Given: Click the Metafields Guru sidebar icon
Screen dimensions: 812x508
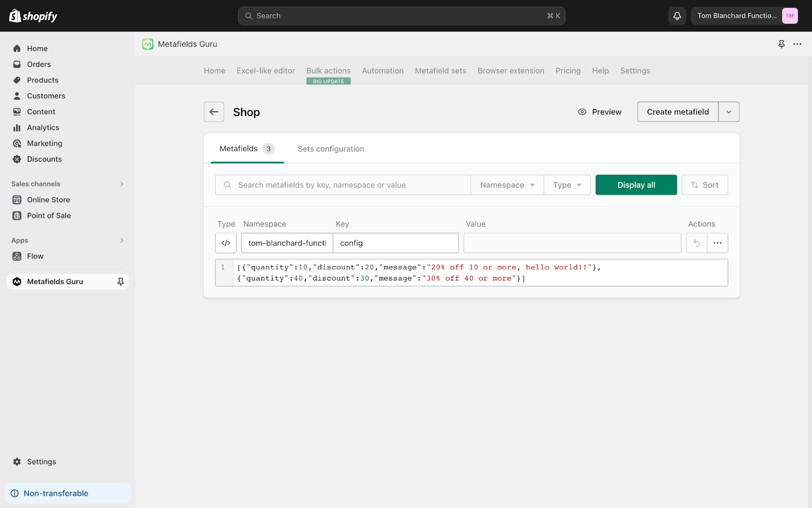Looking at the screenshot, I should point(17,281).
